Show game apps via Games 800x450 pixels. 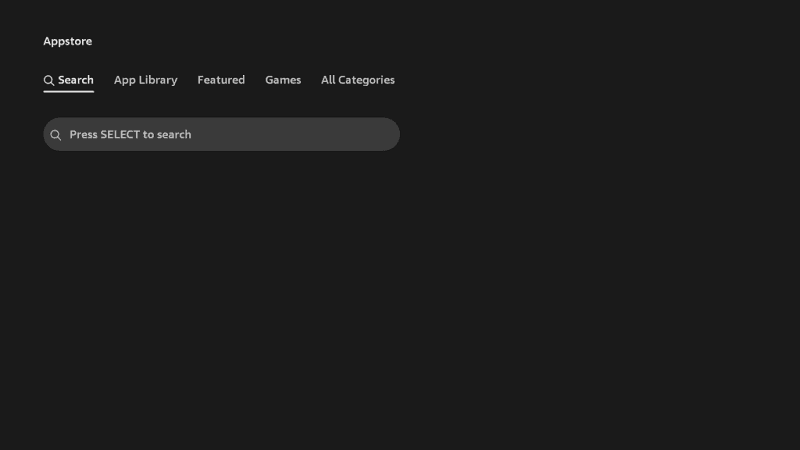click(283, 80)
